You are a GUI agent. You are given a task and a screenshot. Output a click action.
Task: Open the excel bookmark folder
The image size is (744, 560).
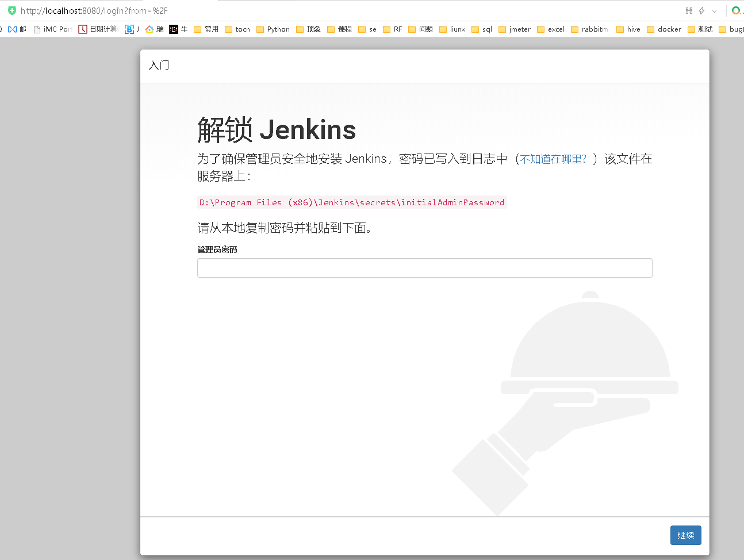[x=551, y=29]
